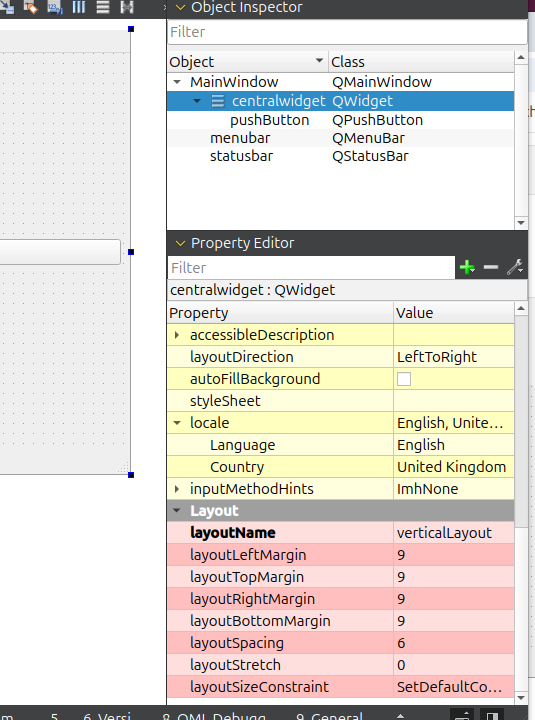The height and width of the screenshot is (720, 535).
Task: Click the QPushButton class cell
Action: (x=377, y=120)
